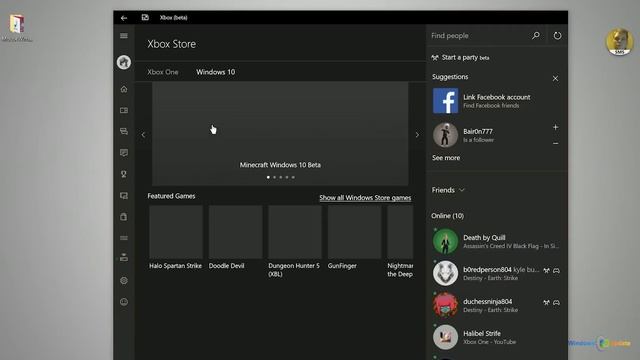Open friend Halibel Strife

pos(496,337)
